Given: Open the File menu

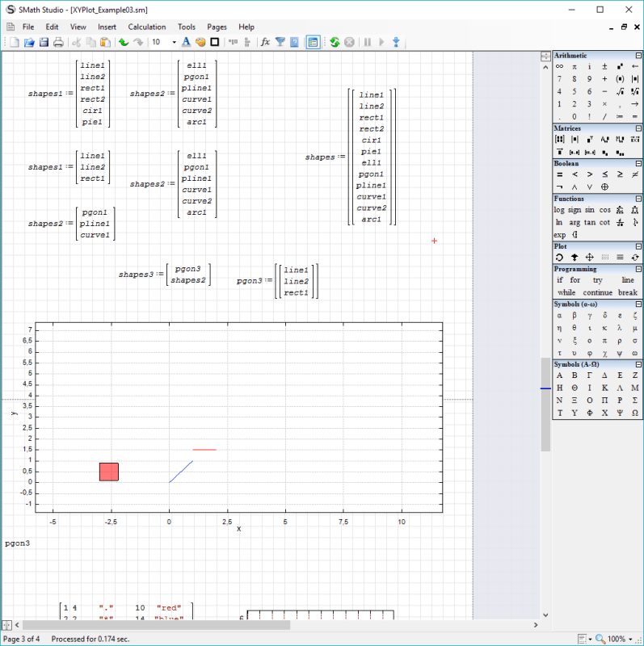Looking at the screenshot, I should (28, 27).
